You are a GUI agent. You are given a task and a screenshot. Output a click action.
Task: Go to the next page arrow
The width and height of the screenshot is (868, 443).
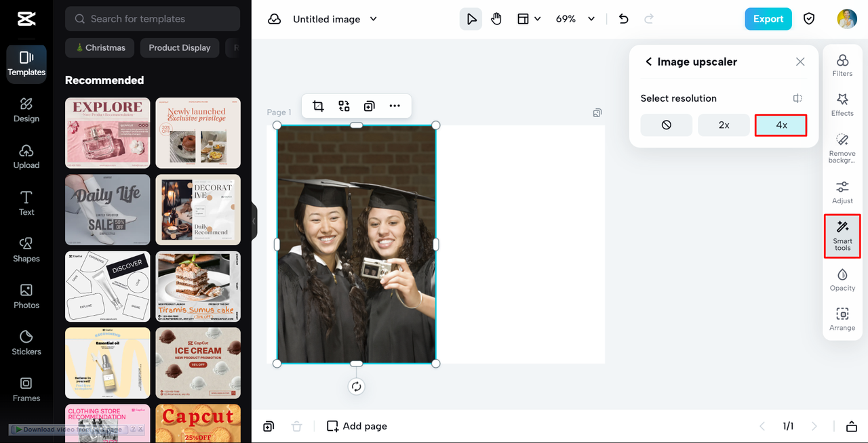[814, 426]
